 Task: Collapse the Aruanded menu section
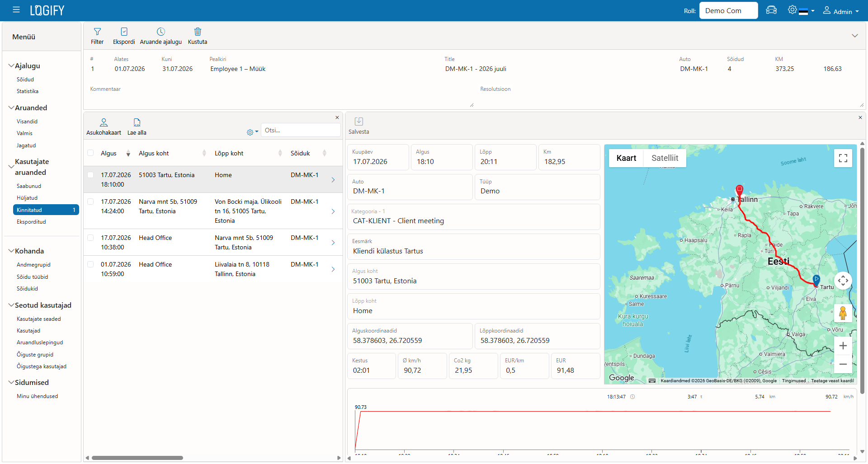click(x=11, y=108)
